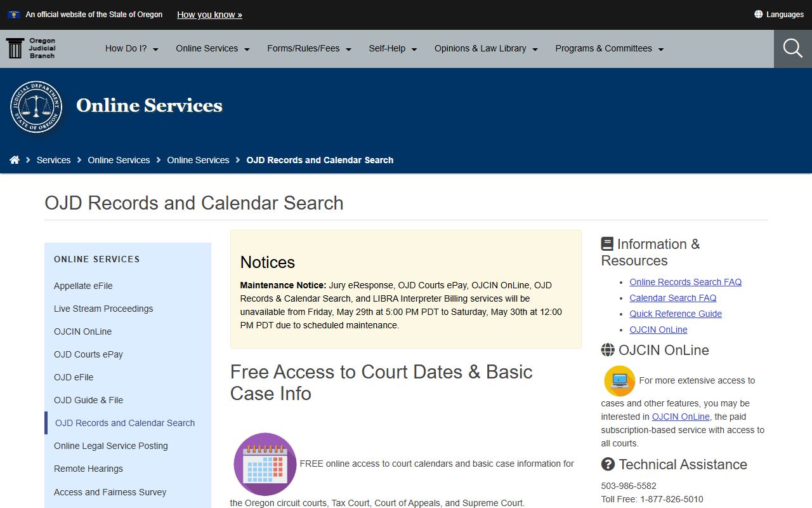Click the 'ONLINE SERVICES' sidebar heading

(97, 259)
